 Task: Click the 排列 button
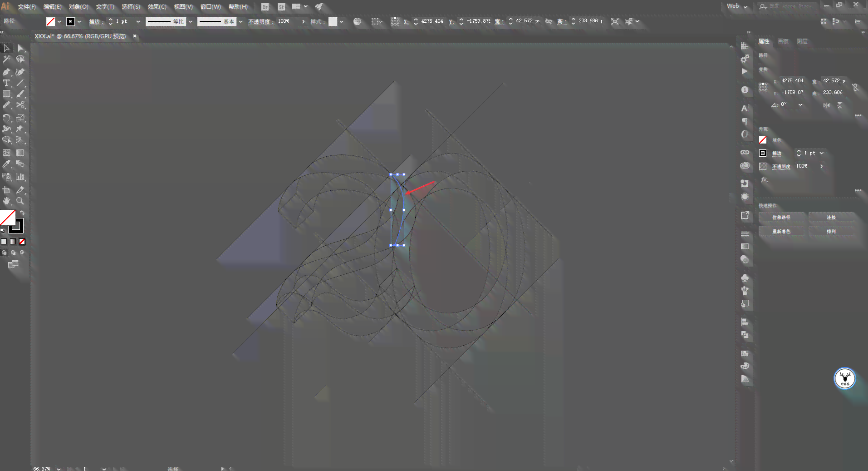[x=831, y=232]
